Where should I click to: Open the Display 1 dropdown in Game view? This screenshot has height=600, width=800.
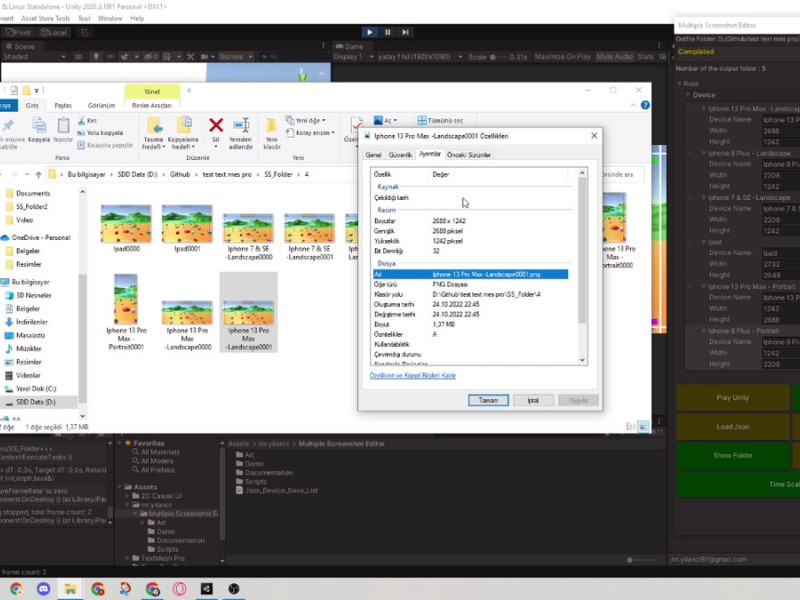click(x=353, y=57)
